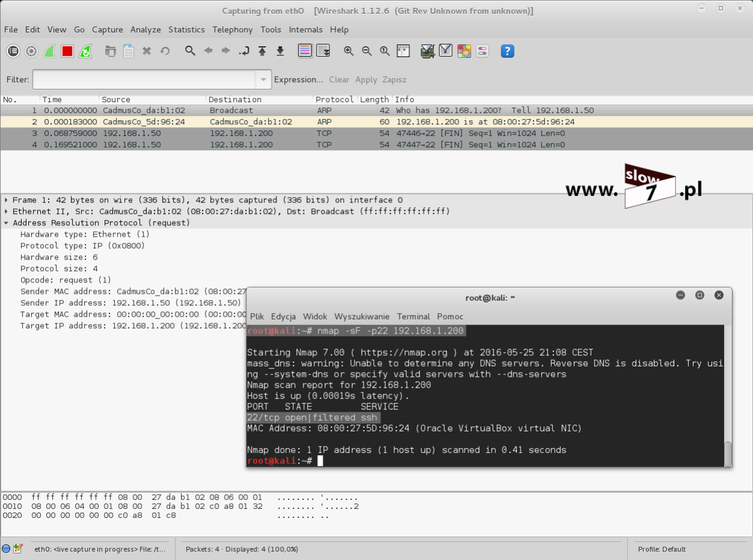Restart the running live capture

[85, 51]
